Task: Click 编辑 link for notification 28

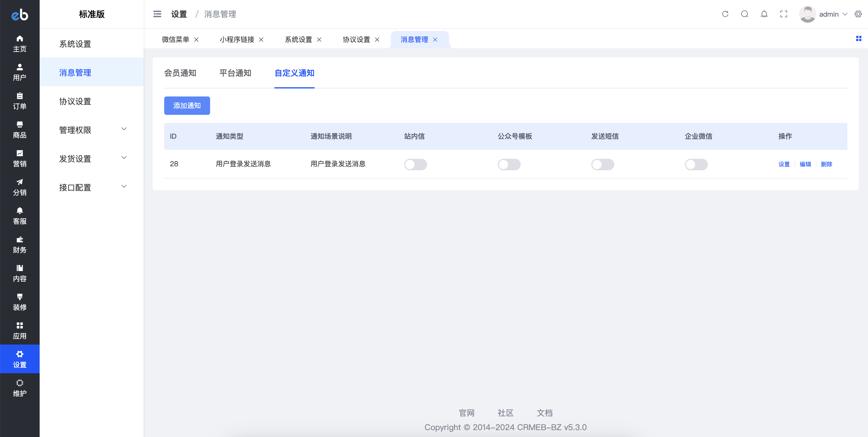Action: click(x=805, y=164)
